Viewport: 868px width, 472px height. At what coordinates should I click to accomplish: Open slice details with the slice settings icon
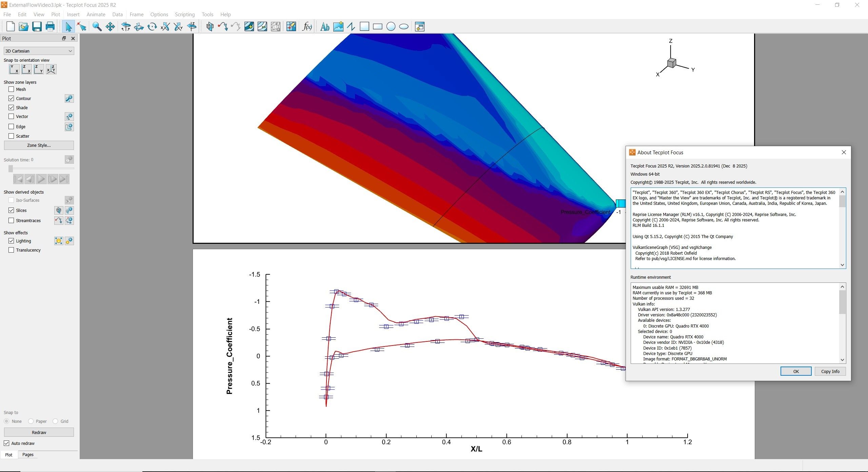pos(70,210)
